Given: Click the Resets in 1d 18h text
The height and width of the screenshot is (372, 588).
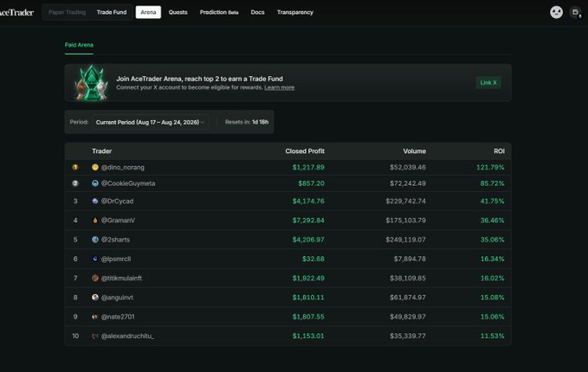Looking at the screenshot, I should (247, 122).
